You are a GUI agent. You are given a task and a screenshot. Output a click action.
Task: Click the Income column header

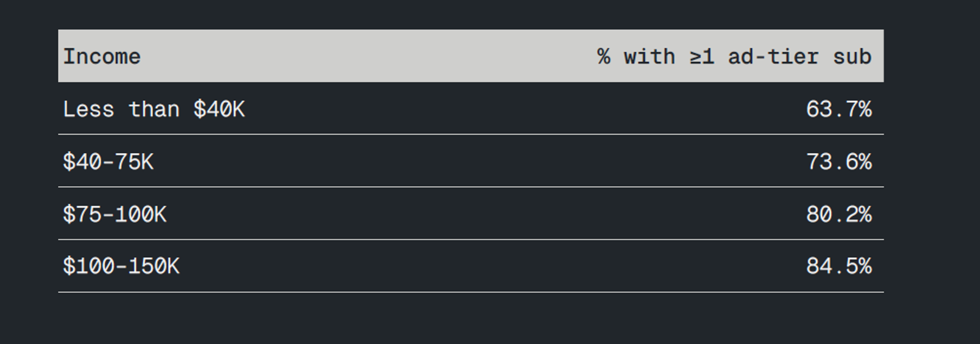click(101, 56)
